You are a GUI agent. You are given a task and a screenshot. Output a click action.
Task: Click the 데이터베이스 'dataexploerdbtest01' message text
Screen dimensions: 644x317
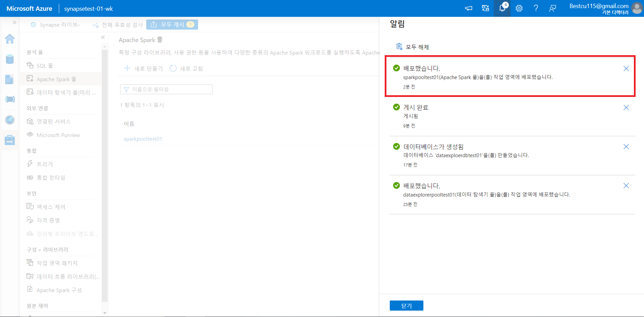(x=466, y=155)
